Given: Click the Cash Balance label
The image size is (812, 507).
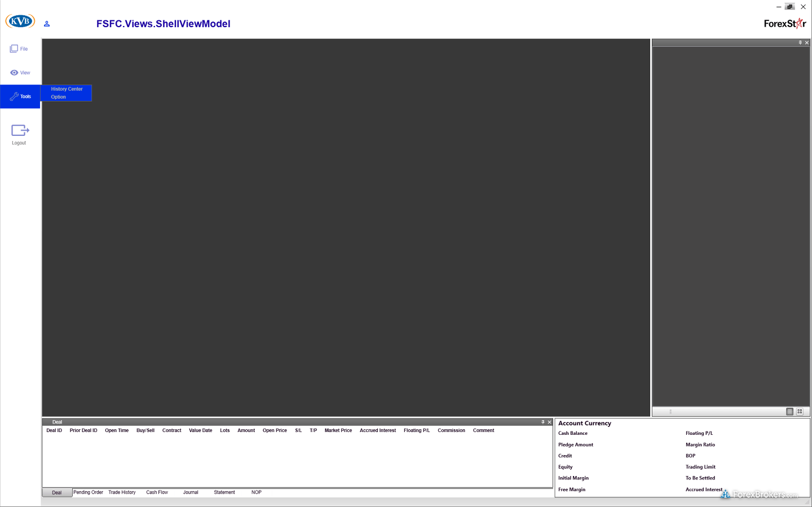Looking at the screenshot, I should click(x=573, y=433).
